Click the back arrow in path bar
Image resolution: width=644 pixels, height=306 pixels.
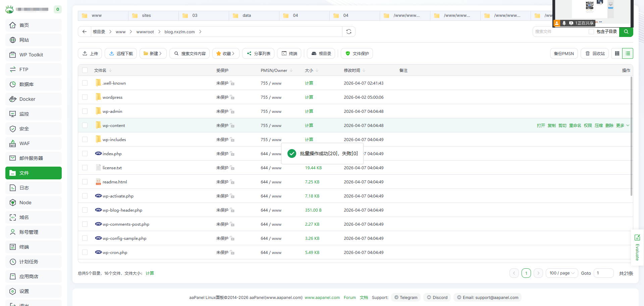[x=85, y=32]
